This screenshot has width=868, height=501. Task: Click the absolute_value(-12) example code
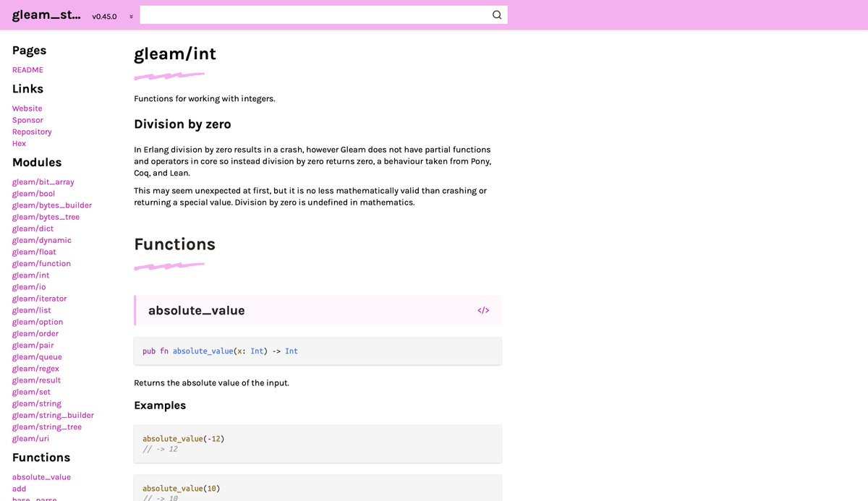click(184, 439)
